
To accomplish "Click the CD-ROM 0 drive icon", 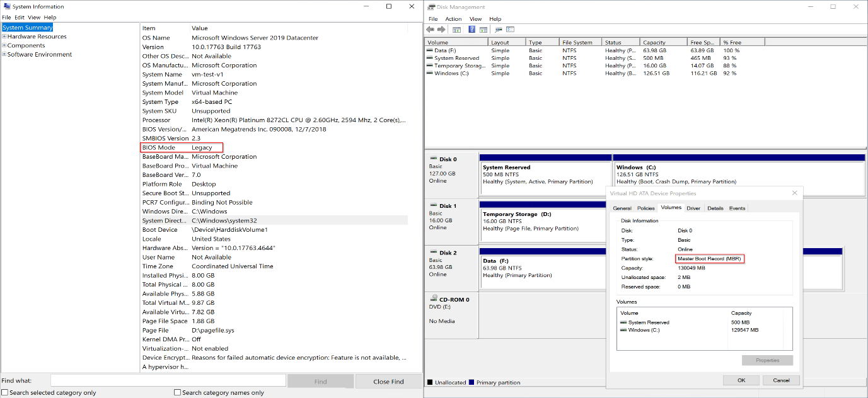I will pos(434,297).
